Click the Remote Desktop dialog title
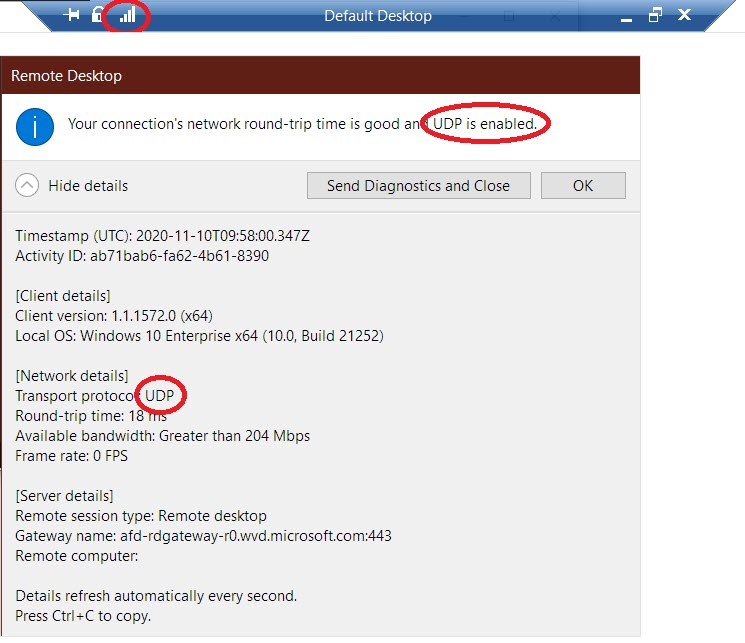Viewport: 745px width, 643px height. pyautogui.click(x=67, y=76)
